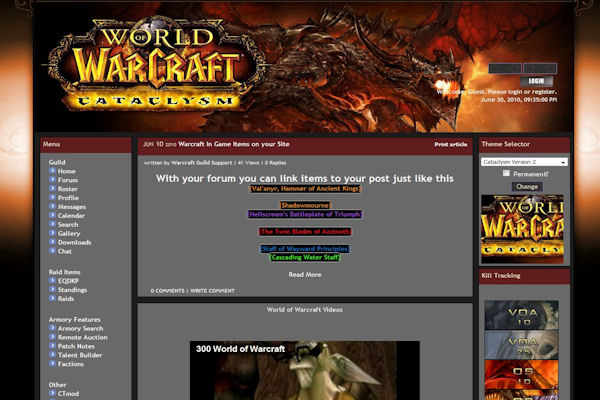Open the Roster menu item
This screenshot has height=400, width=600.
(x=68, y=189)
